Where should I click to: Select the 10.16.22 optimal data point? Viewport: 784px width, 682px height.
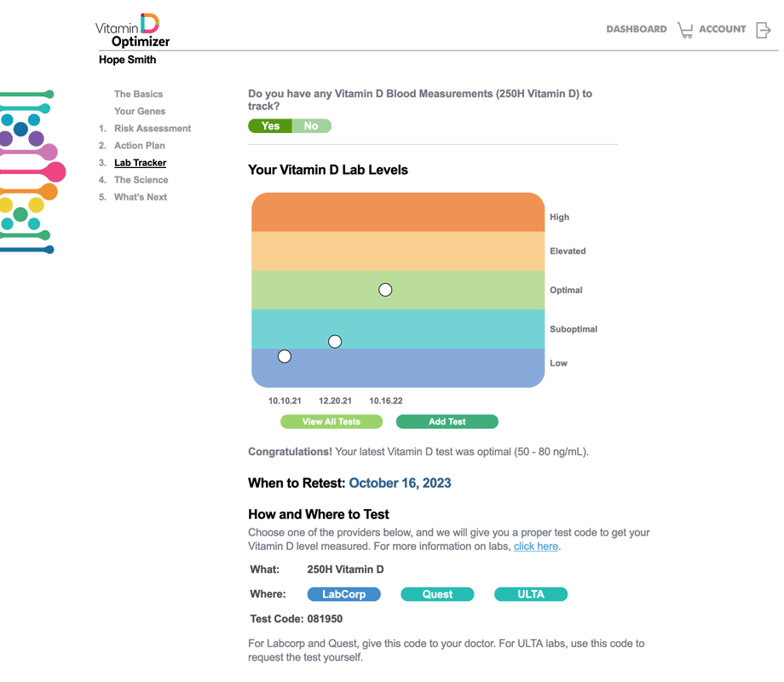[x=385, y=290]
